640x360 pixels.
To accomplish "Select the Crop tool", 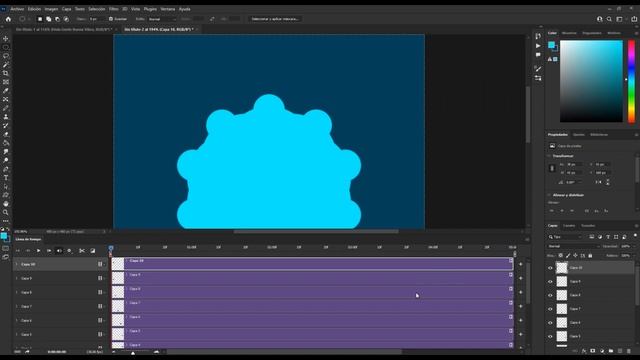I will (6, 73).
